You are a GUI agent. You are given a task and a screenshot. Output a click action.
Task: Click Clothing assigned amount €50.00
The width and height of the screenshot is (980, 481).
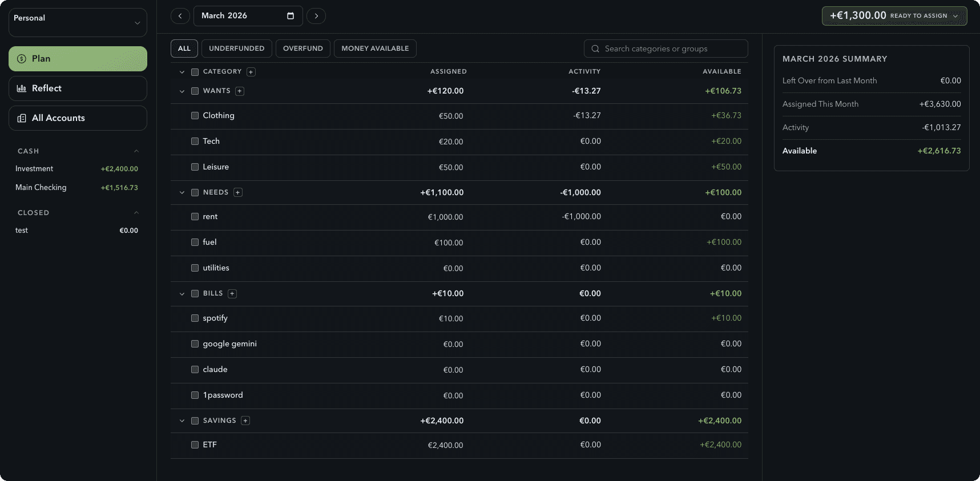[451, 116]
